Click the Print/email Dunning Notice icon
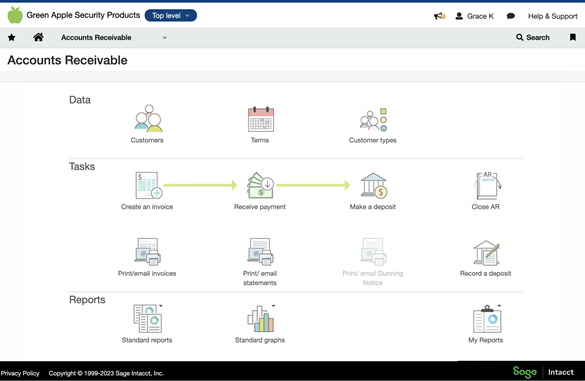This screenshot has height=381, width=585. (x=373, y=252)
